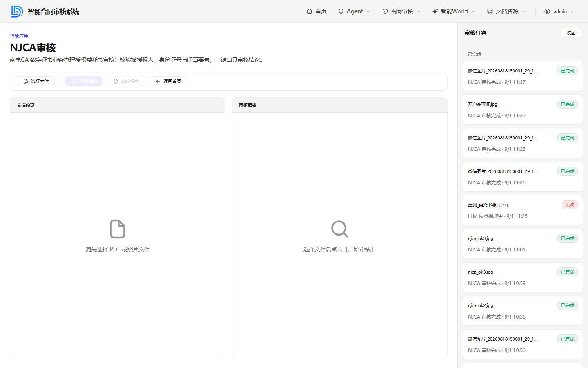
Task: Click the admin username label
Action: point(560,11)
